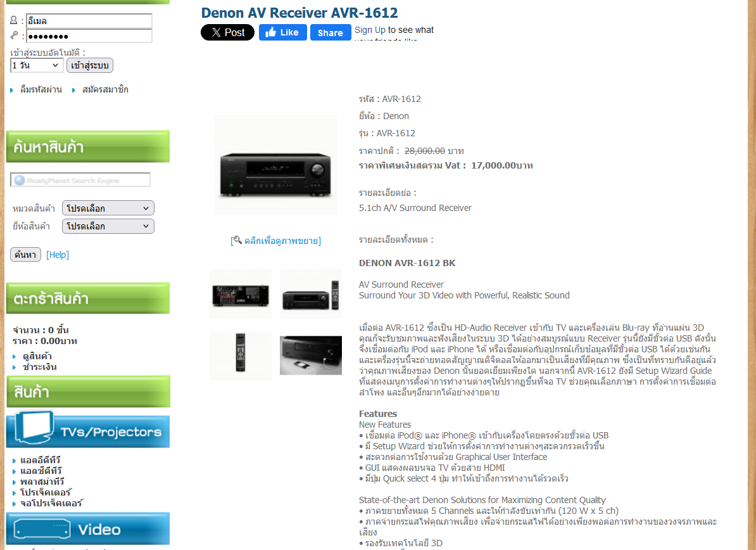Click the ค้นหา search button
Viewport: 756px width, 550px height.
(x=25, y=254)
